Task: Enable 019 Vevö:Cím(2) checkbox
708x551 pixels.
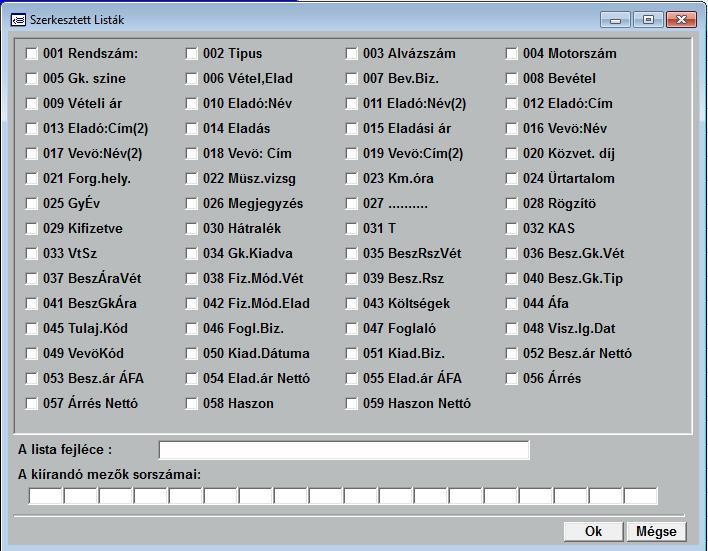Action: point(351,154)
